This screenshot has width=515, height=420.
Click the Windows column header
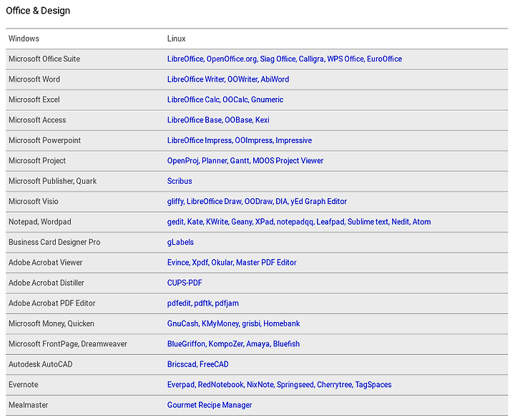[x=24, y=39]
